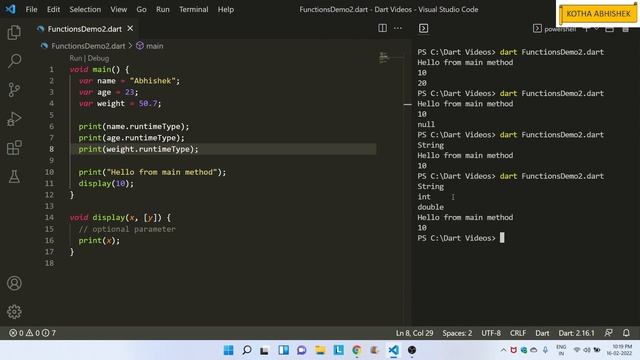Open the Go menu

coord(141,9)
